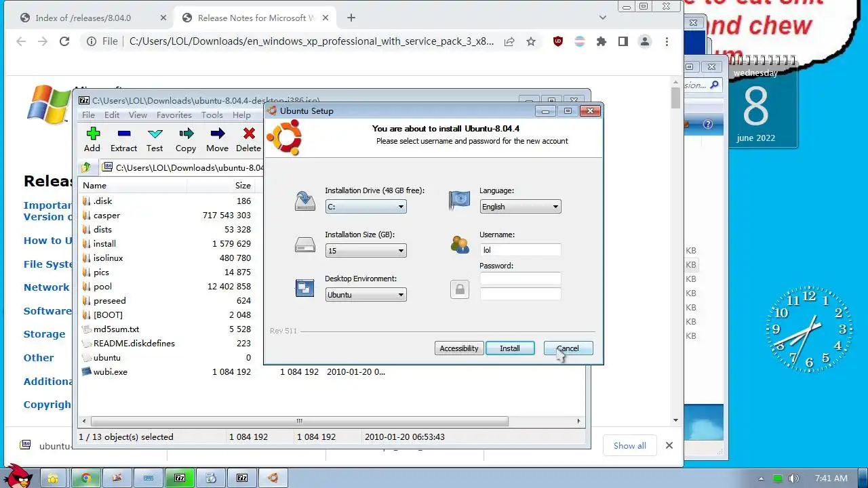Screen dimensions: 868x488
Task: Click the forward arrow in Chrome
Action: (43, 41)
